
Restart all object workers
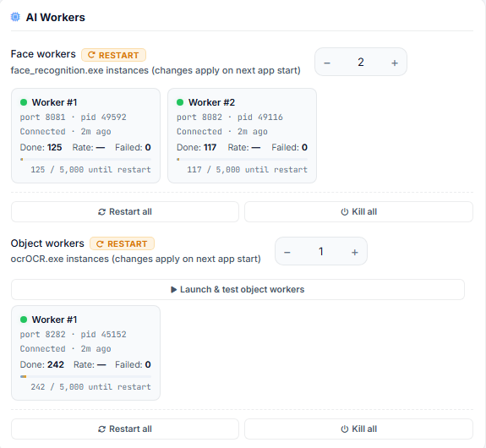click(125, 429)
